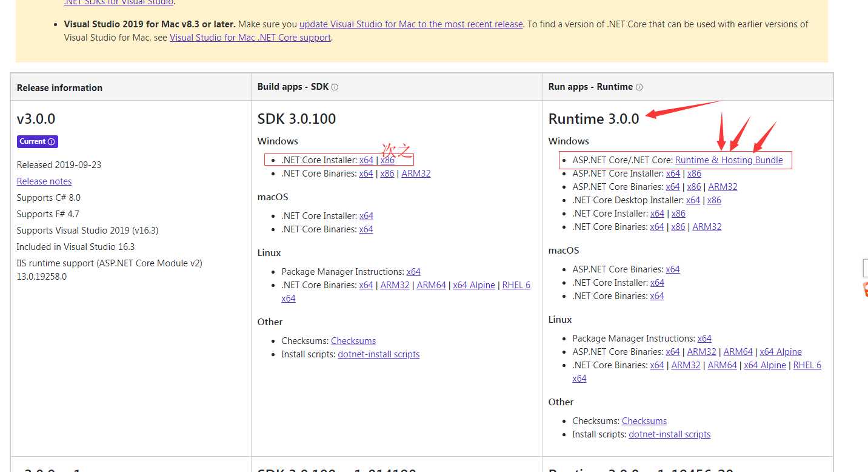Download SDK macOS .NET Core Binaries x64
Image resolution: width=868 pixels, height=472 pixels.
[366, 229]
